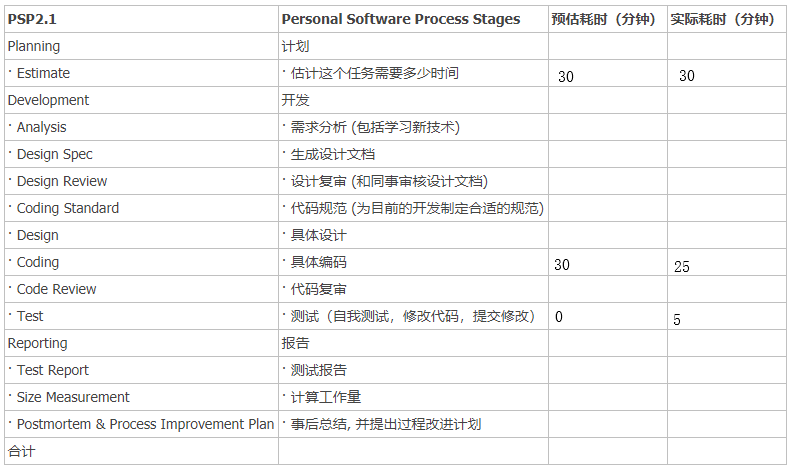Viewport: 794px width, 470px height.
Task: Select the Code Review row label
Action: point(56,289)
